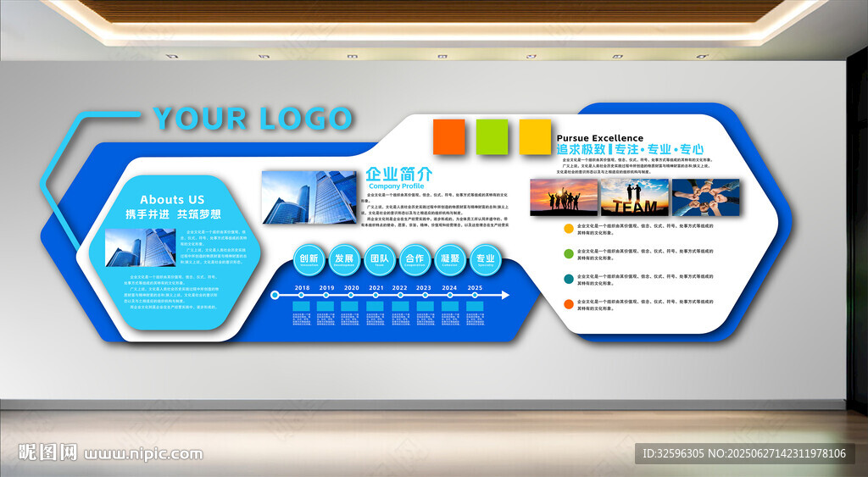Click the blue box under 2018

pyautogui.click(x=301, y=306)
